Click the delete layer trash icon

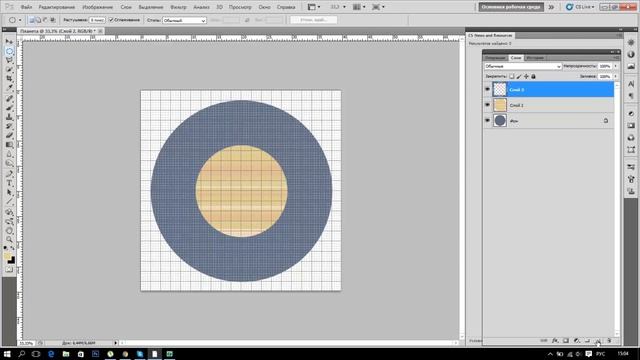(609, 341)
